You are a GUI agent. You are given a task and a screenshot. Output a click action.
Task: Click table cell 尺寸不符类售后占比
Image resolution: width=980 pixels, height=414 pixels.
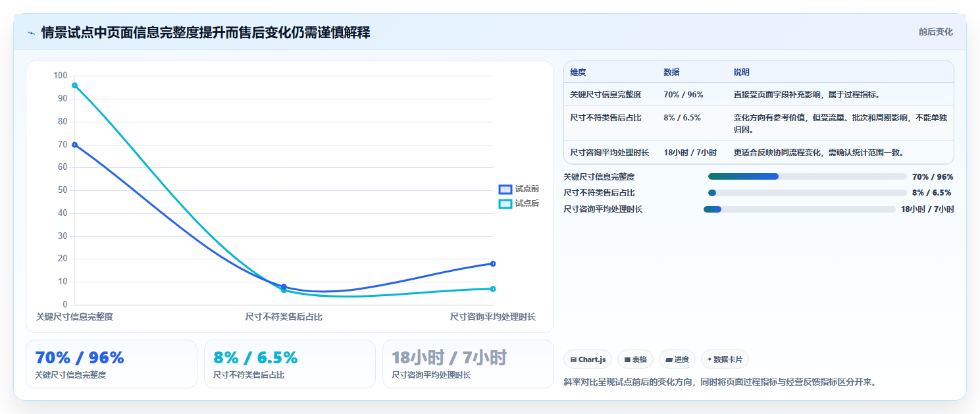coord(606,118)
